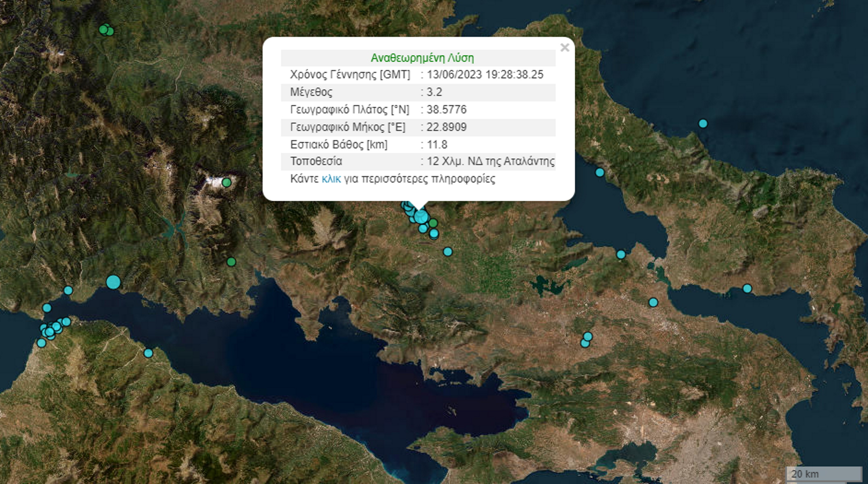Close the earthquake info popup

pos(564,48)
